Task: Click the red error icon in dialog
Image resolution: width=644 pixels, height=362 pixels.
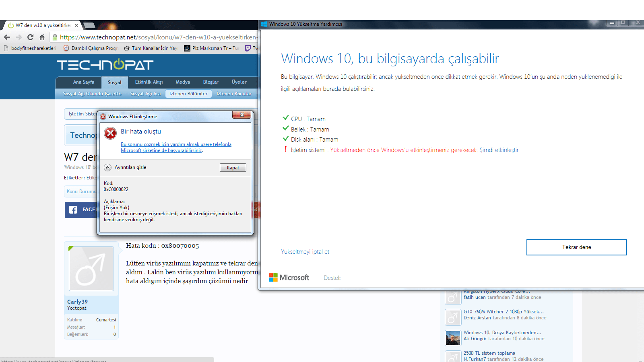Action: pos(110,133)
